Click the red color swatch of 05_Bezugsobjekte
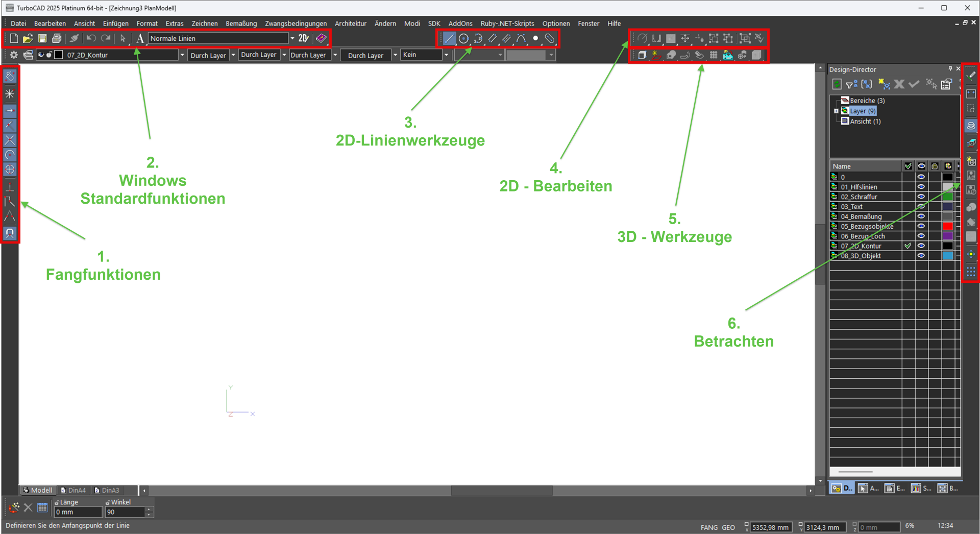 [x=947, y=226]
